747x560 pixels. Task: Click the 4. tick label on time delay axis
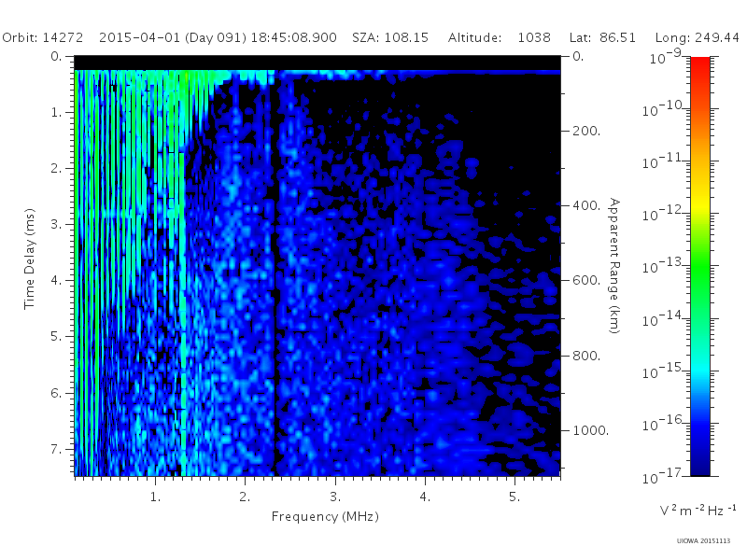point(57,280)
